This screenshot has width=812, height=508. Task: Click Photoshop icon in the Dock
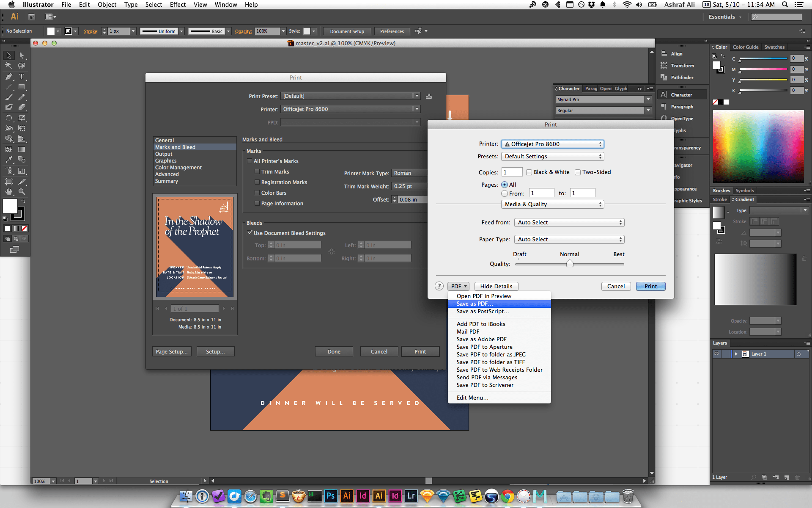click(x=330, y=496)
